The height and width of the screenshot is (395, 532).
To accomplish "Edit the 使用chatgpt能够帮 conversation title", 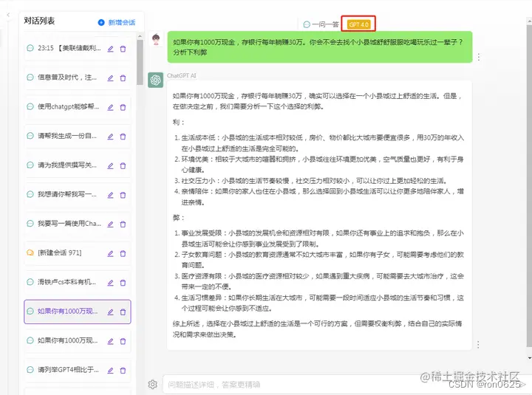I will 110,107.
